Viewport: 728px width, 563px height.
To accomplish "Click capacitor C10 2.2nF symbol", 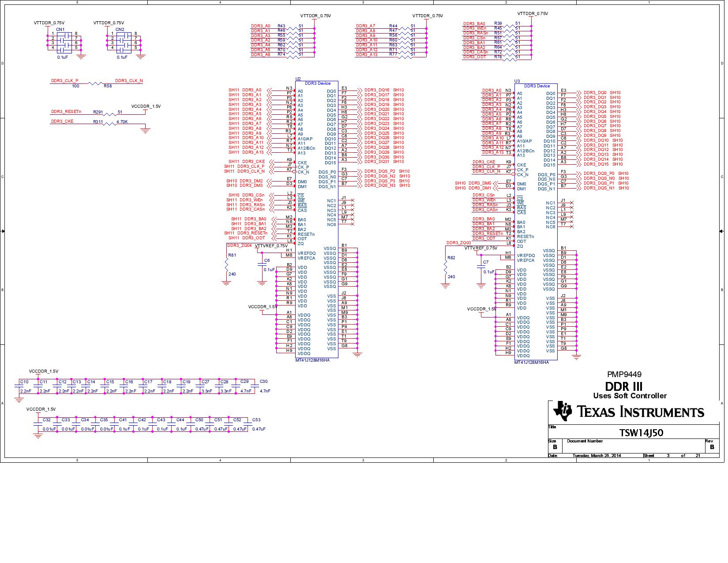I will tap(20, 386).
